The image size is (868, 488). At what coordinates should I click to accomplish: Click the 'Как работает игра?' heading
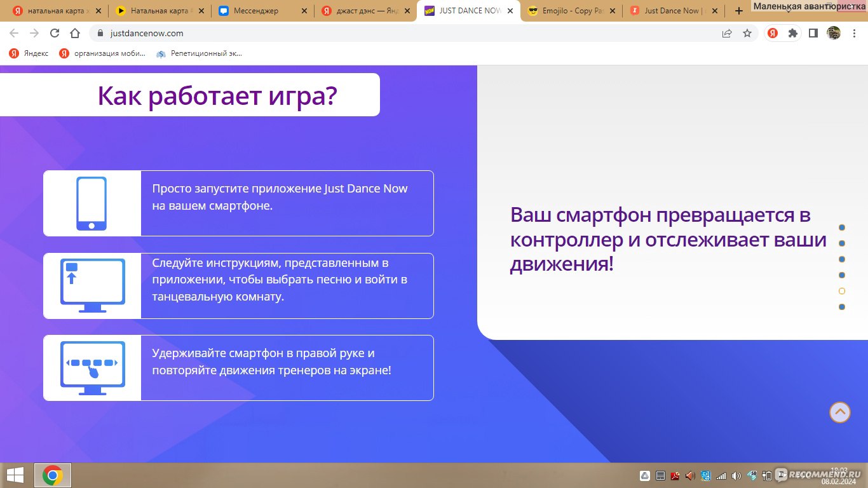(x=217, y=96)
